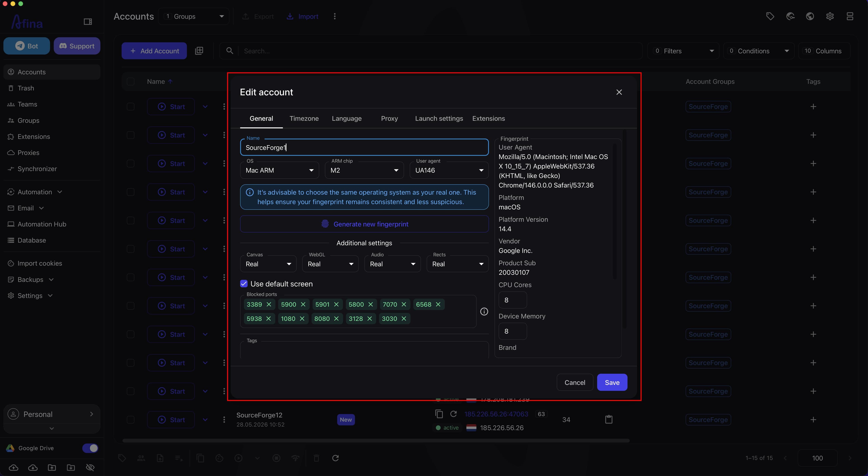Tick the checkbox for SourceForge12 row

tap(130, 420)
